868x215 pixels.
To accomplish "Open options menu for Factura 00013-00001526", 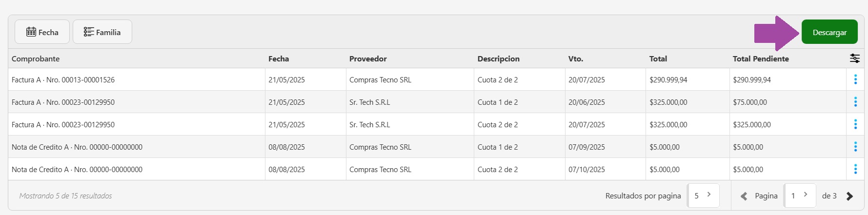I will tap(855, 79).
